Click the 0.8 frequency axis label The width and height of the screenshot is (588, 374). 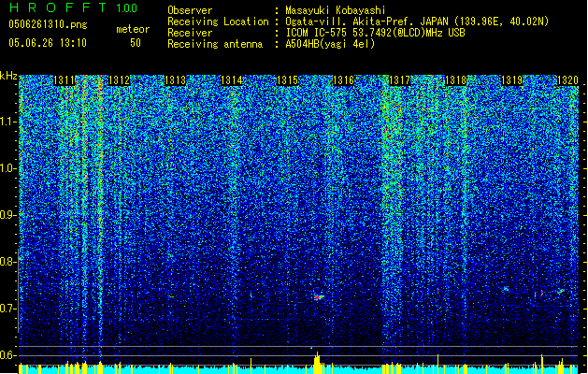tap(8, 262)
